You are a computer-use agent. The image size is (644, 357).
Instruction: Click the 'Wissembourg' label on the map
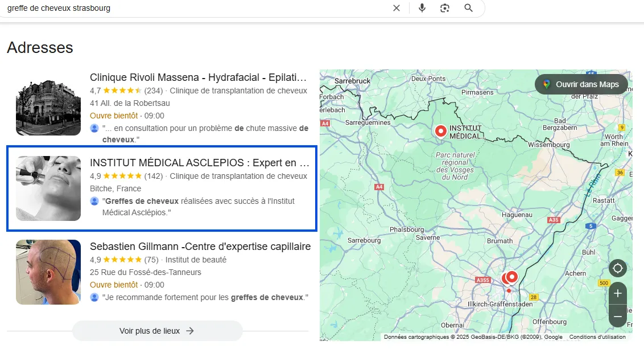(549, 145)
